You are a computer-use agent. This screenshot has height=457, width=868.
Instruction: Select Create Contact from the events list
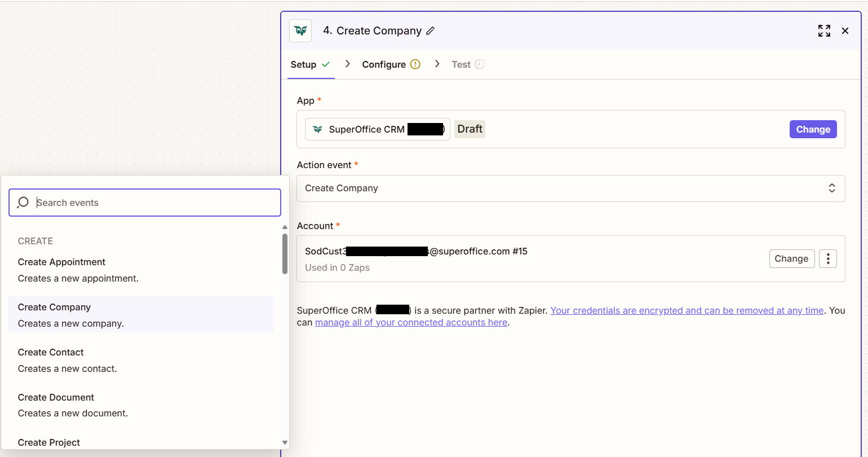(50, 352)
